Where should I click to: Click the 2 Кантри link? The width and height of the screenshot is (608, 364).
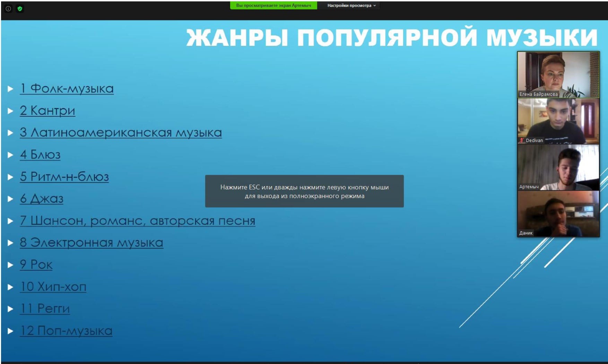(x=47, y=111)
